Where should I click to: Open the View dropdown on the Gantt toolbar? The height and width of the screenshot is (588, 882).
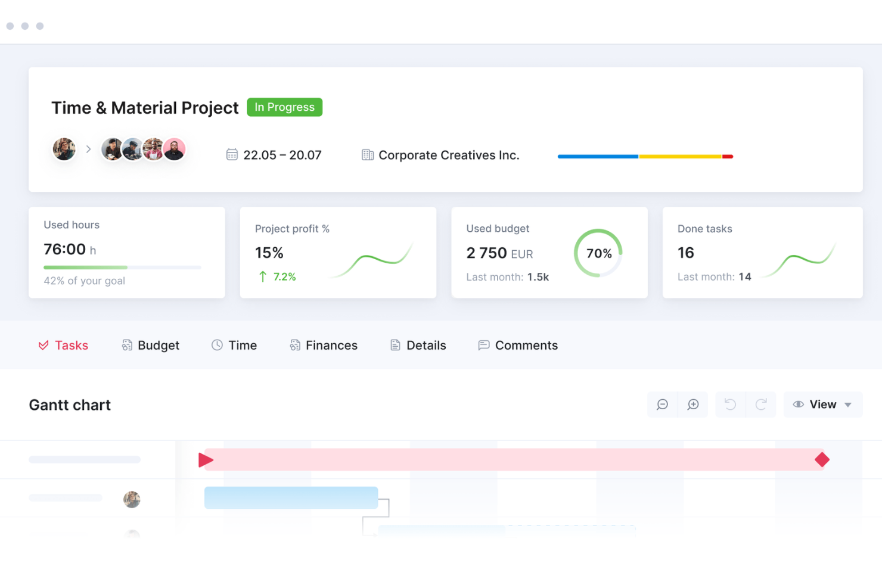[x=823, y=405]
